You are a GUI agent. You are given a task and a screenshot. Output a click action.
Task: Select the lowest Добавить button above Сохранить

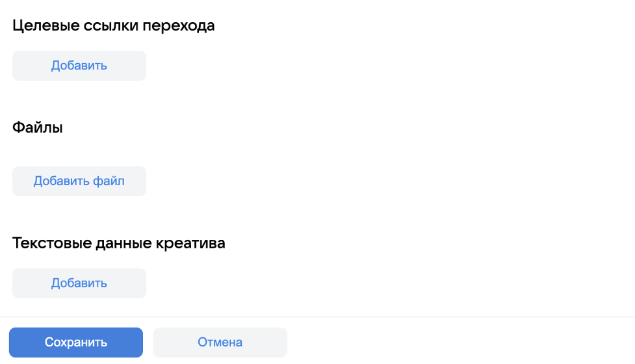point(79,283)
